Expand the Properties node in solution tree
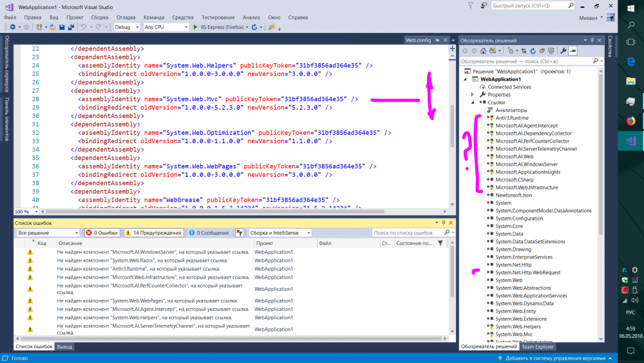Viewport: 644px width, 363px height. 473,95
